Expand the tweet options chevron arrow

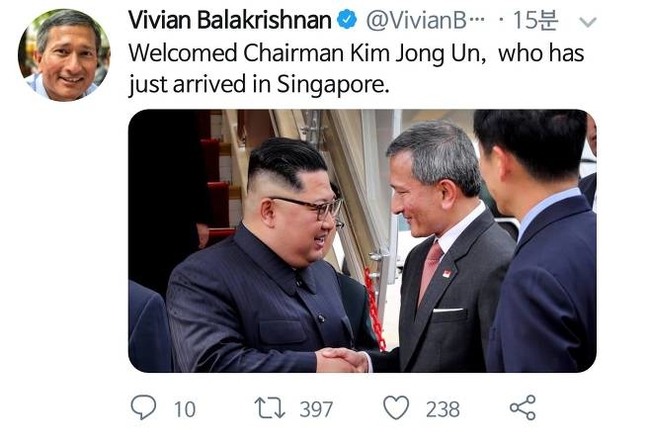pos(587,22)
